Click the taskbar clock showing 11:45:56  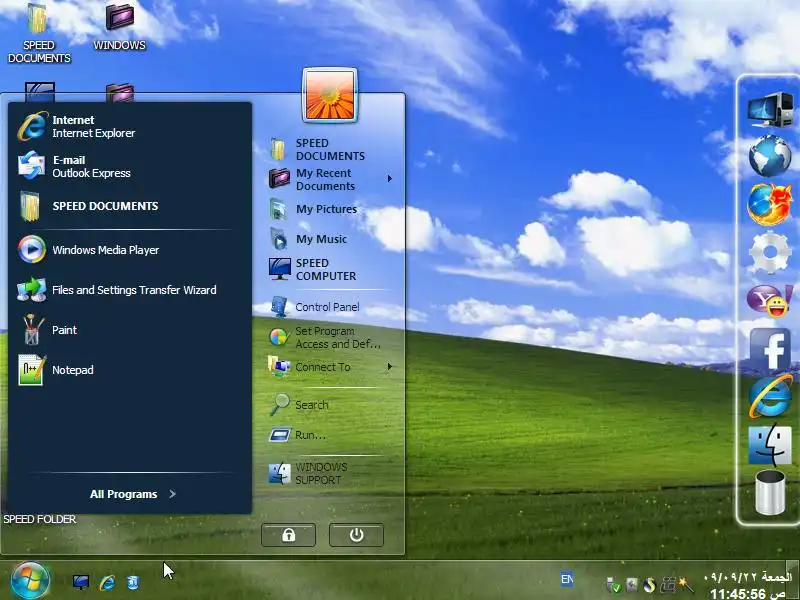tap(748, 586)
